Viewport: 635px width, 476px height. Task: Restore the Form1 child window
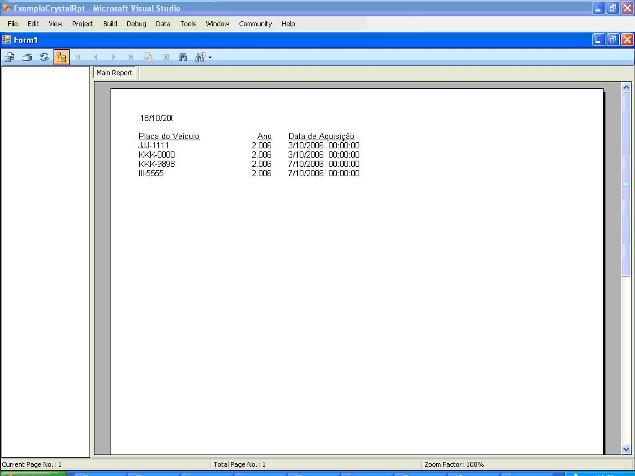pyautogui.click(x=612, y=39)
